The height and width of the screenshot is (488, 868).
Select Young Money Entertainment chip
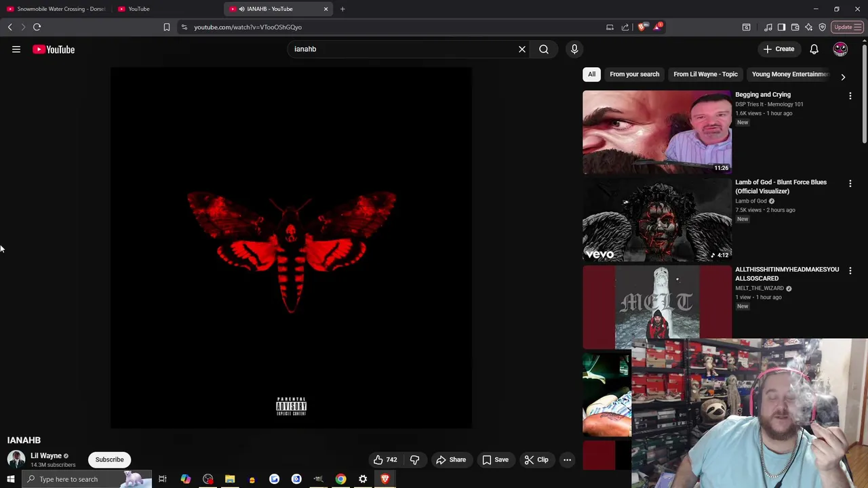pos(790,74)
